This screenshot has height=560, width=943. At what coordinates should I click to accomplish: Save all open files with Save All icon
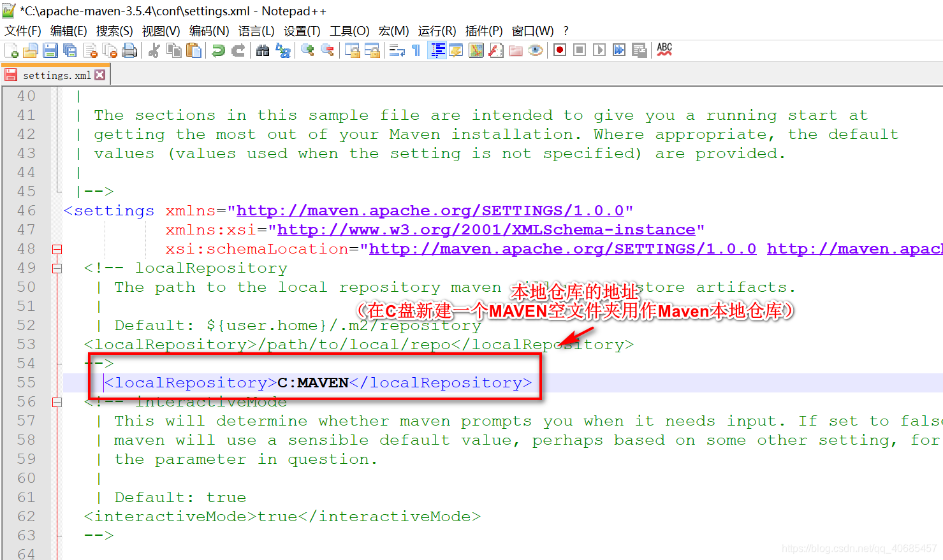70,50
